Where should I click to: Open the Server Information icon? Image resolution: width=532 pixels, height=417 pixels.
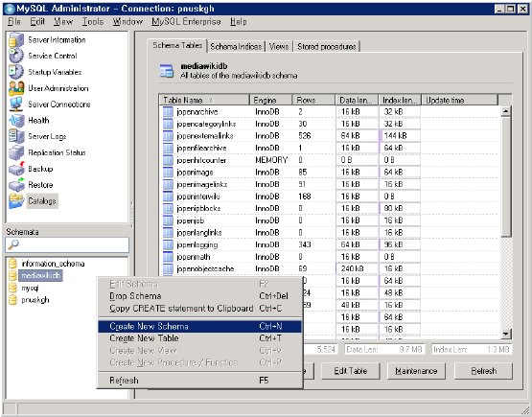16,40
